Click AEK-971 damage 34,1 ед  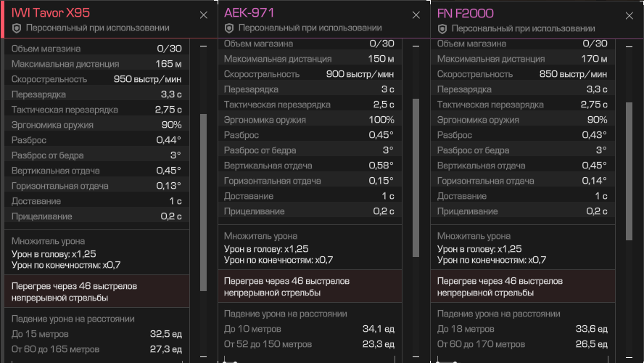pyautogui.click(x=379, y=329)
